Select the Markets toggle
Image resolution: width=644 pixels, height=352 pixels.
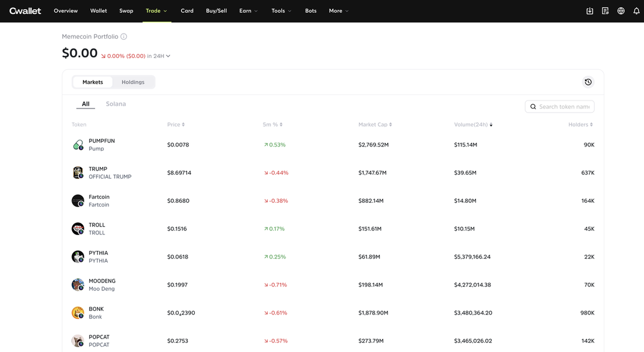[x=93, y=82]
